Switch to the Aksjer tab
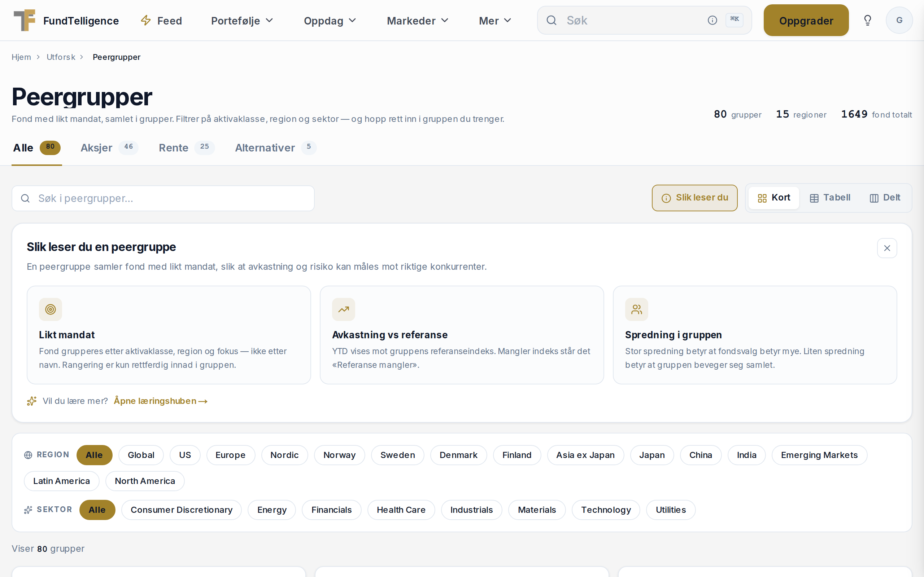The height and width of the screenshot is (577, 924). [x=109, y=148]
